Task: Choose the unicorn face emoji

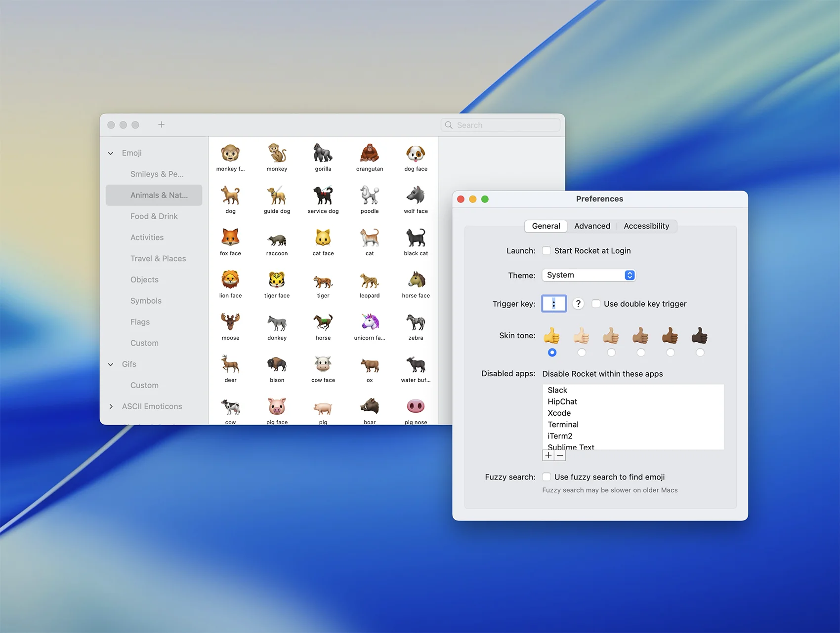Action: 370,323
